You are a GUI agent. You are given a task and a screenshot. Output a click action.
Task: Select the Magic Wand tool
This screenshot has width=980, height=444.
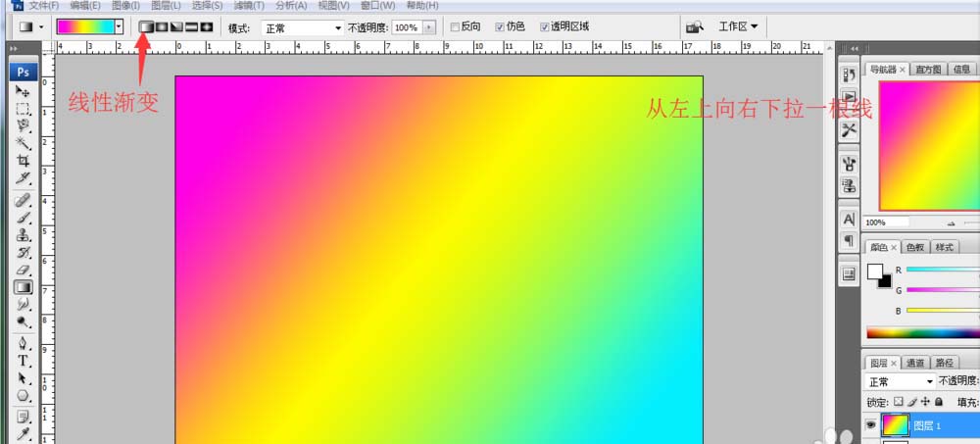coord(24,143)
